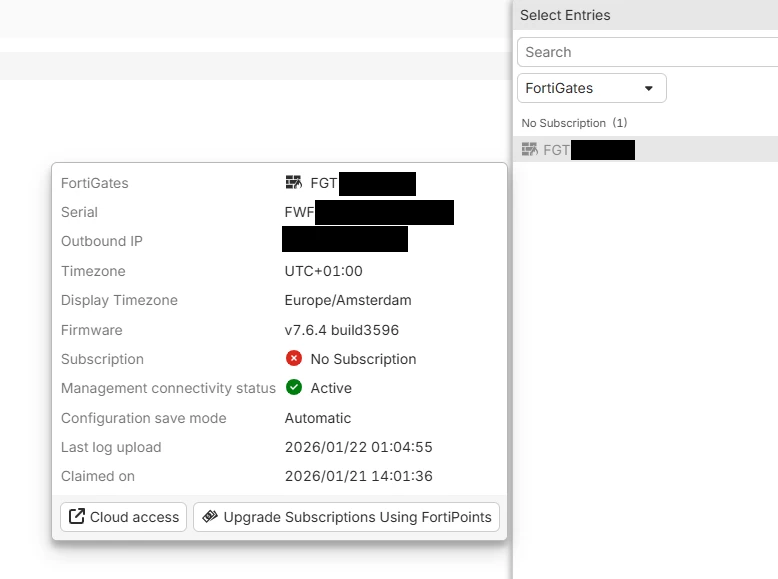Click the FortiPoints ticket icon
This screenshot has height=579, width=778.
coord(210,516)
